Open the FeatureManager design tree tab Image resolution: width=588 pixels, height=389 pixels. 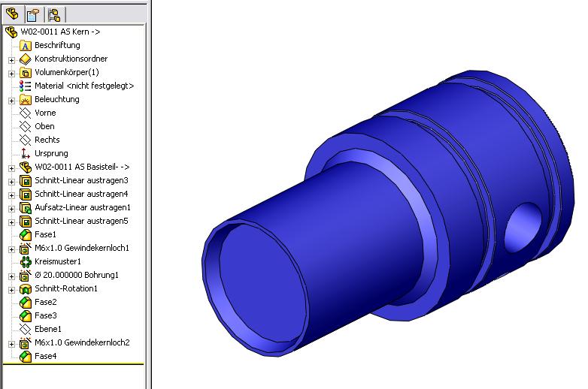[x=12, y=14]
